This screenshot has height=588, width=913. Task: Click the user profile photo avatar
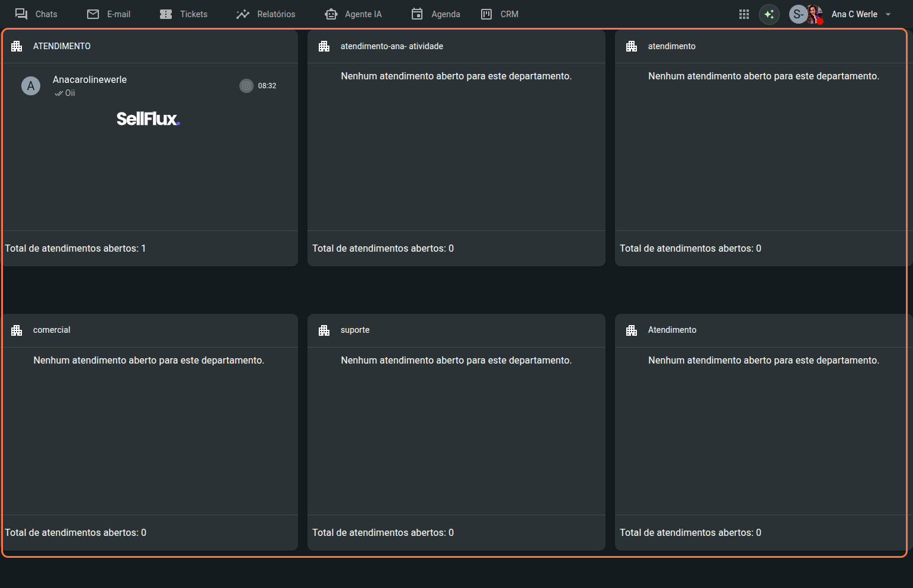tap(815, 14)
